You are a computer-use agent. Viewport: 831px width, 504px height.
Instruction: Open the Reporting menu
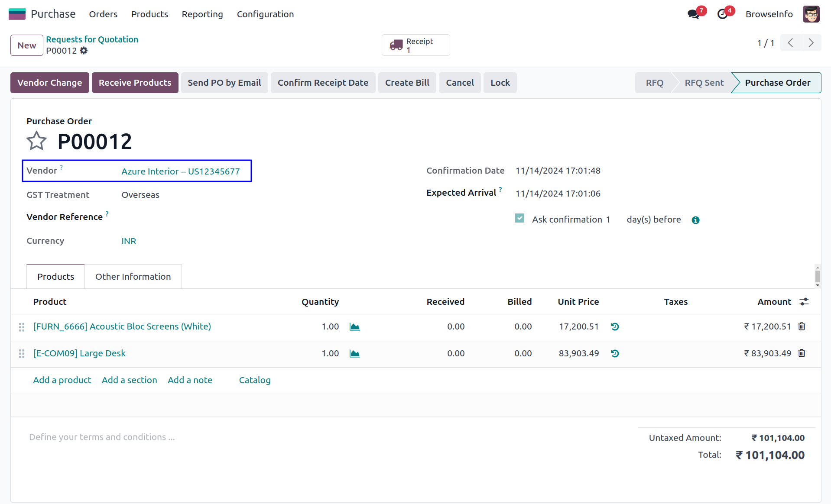tap(202, 14)
